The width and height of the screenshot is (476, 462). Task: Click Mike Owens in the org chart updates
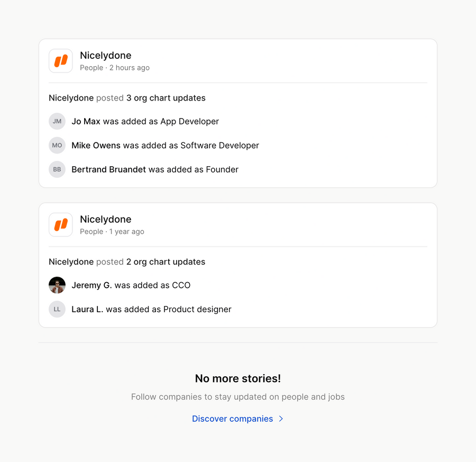pos(95,145)
